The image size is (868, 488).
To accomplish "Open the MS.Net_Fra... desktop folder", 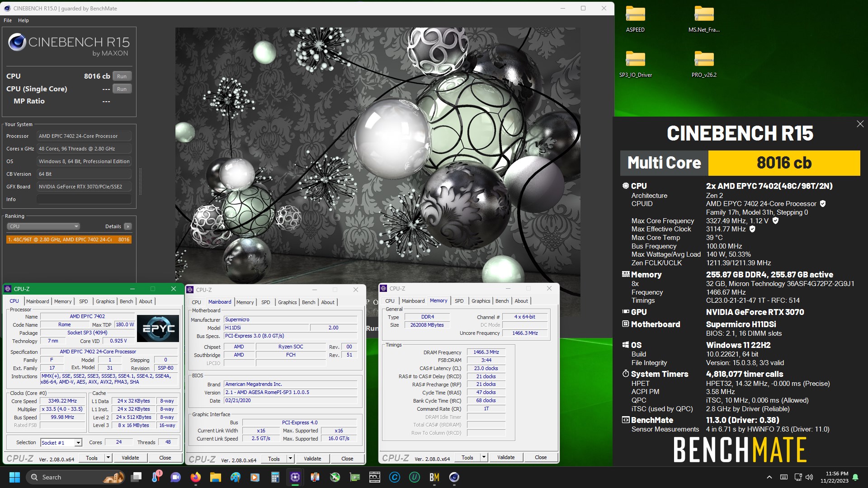I will [704, 19].
